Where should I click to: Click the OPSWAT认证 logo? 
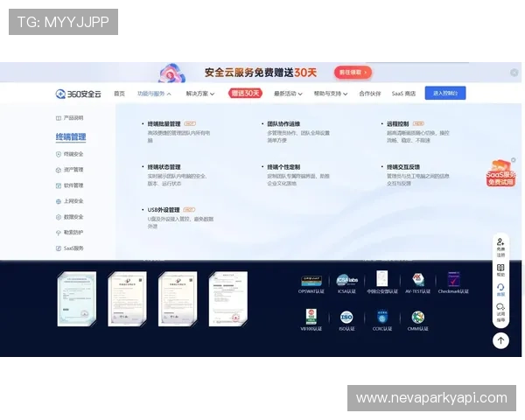311,281
